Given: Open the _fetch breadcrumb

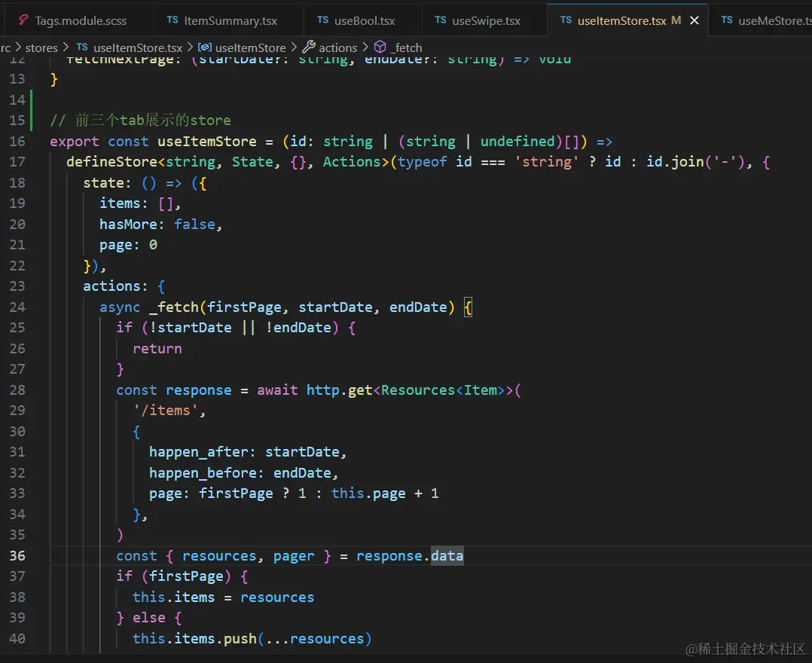Looking at the screenshot, I should (407, 47).
